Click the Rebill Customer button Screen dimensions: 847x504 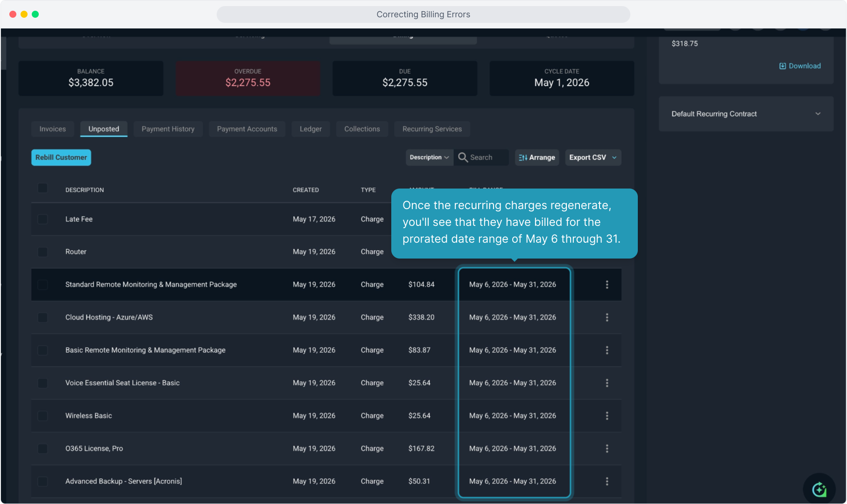pyautogui.click(x=61, y=157)
